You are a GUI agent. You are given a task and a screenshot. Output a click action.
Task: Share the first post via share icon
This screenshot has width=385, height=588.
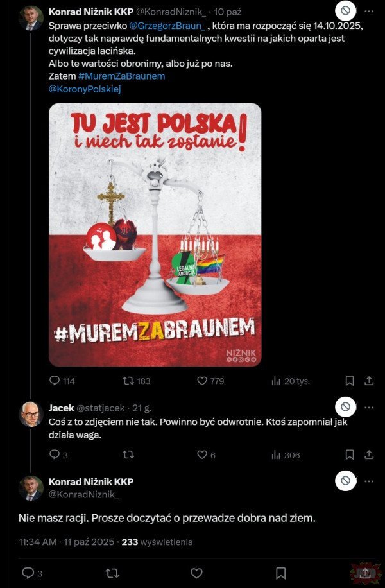(369, 381)
